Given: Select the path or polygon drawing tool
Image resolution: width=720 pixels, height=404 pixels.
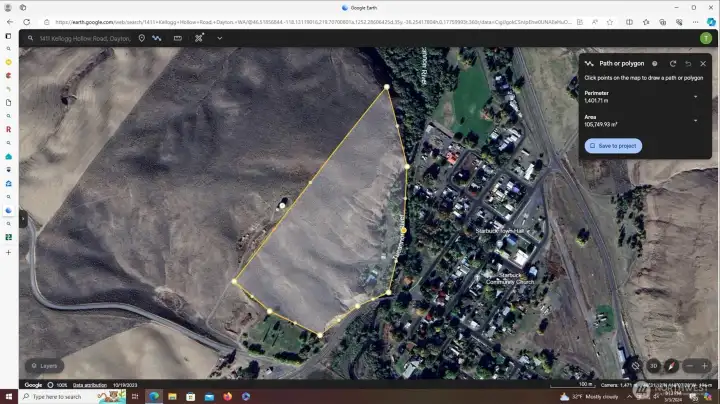Looking at the screenshot, I should point(157,38).
